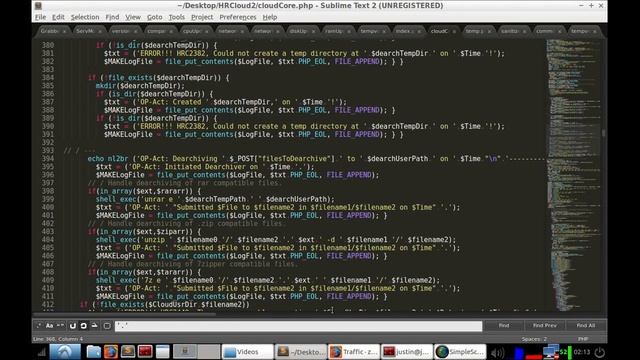The image size is (640, 360).
Task: Toggle reverse direction search option
Action: coord(73,326)
